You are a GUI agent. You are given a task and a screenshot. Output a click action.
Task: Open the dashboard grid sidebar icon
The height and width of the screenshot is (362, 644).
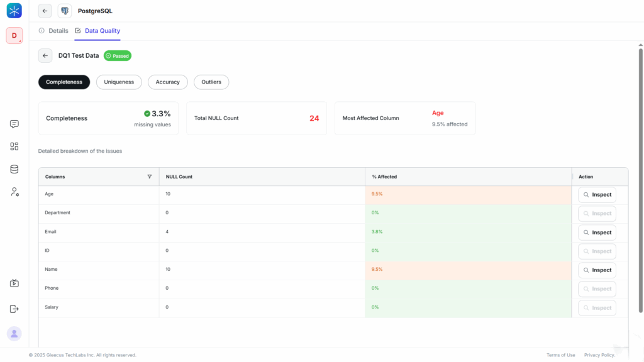14,146
